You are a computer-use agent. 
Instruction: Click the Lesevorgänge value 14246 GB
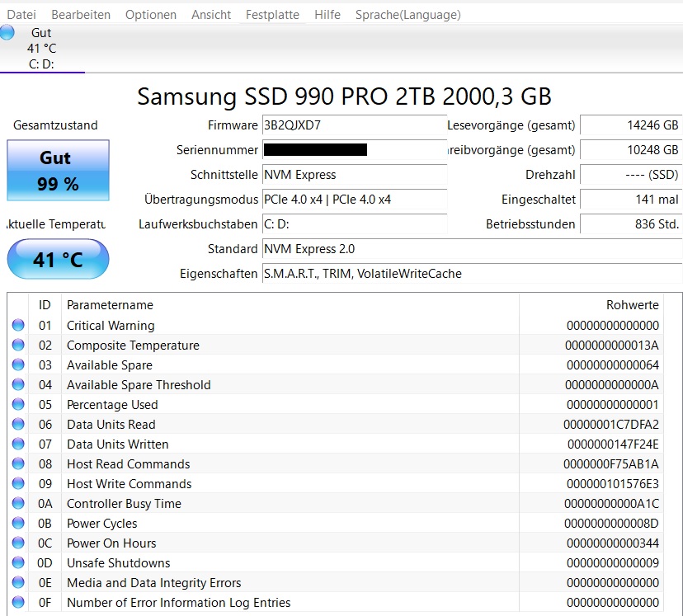pyautogui.click(x=631, y=125)
